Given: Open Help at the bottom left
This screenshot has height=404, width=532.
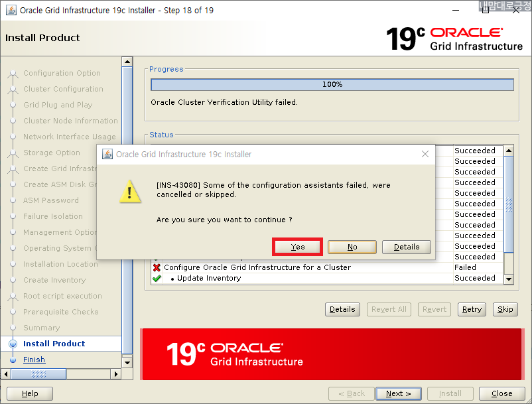Looking at the screenshot, I should coord(30,393).
